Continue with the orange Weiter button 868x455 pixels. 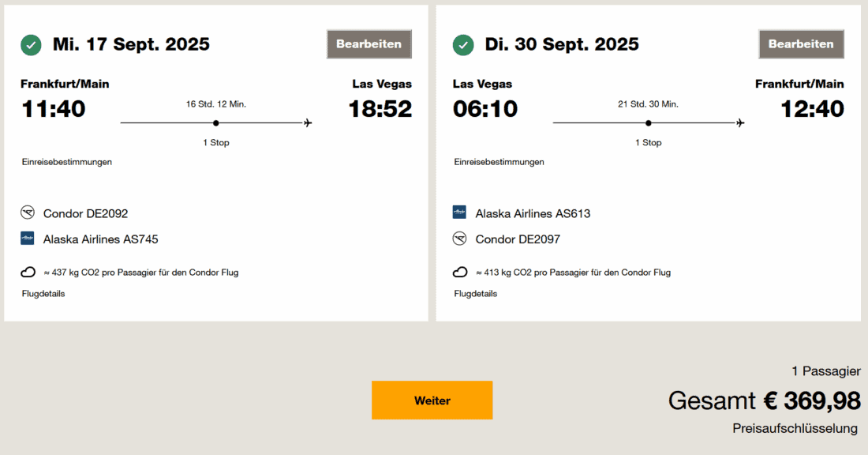[x=432, y=400]
